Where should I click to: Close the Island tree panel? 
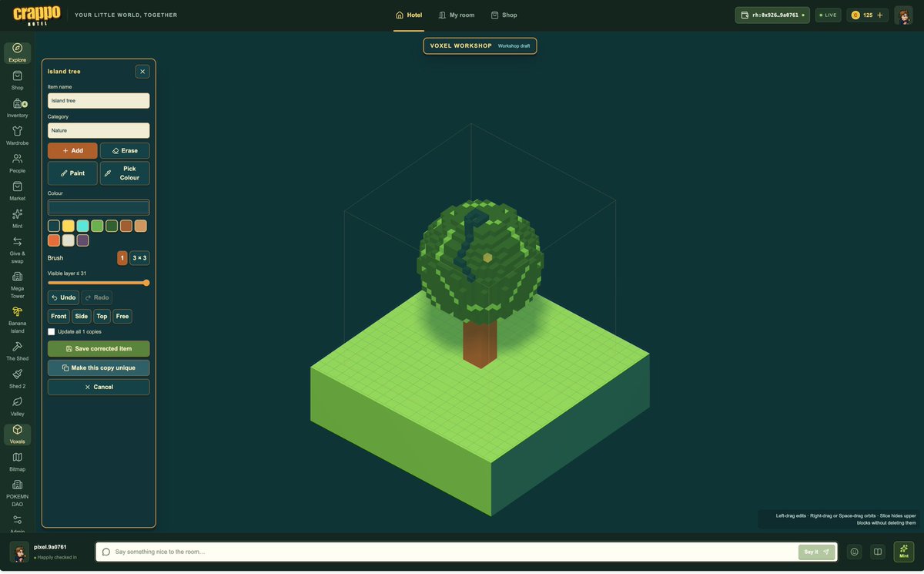(142, 72)
